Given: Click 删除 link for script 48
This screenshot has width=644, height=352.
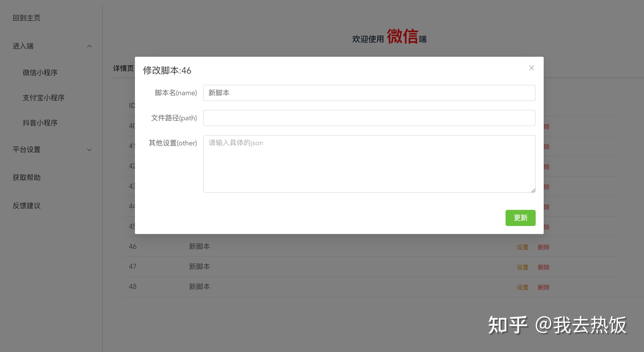Looking at the screenshot, I should click(x=543, y=287).
